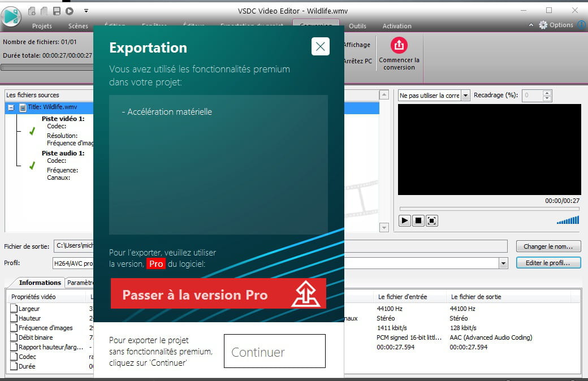Screen dimensions: 588x381
Task: Click the Changer le nom... button
Action: pos(548,246)
